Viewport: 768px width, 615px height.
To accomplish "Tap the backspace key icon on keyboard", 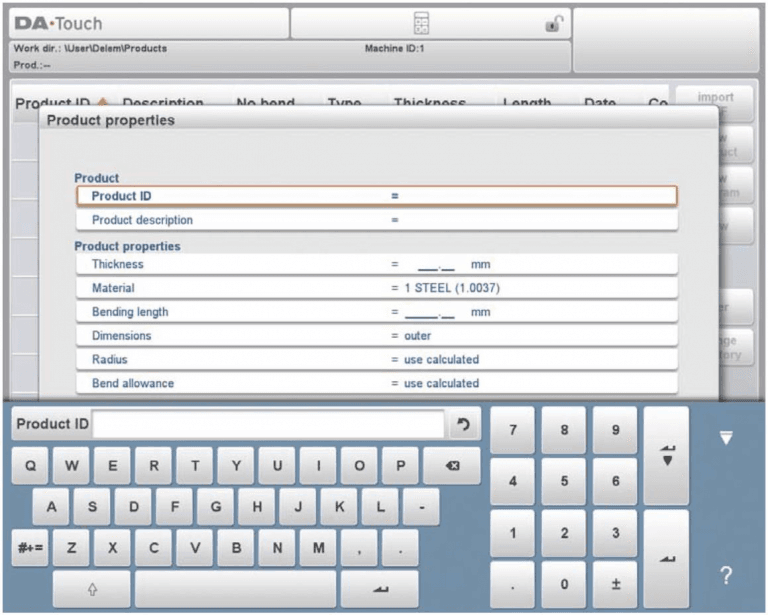I will click(x=452, y=466).
